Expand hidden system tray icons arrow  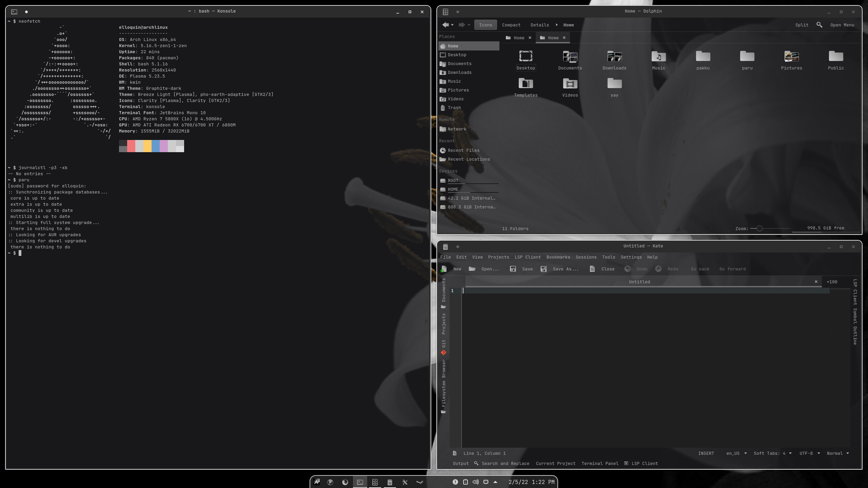(x=495, y=482)
